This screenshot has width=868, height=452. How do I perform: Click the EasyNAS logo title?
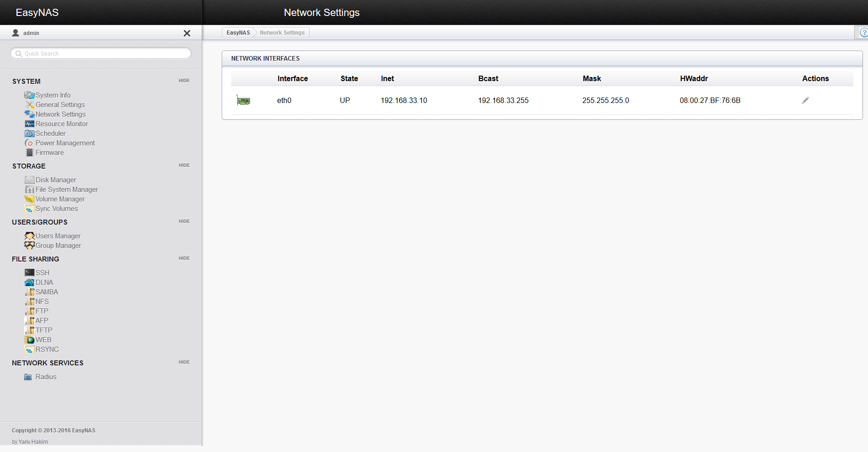point(37,13)
